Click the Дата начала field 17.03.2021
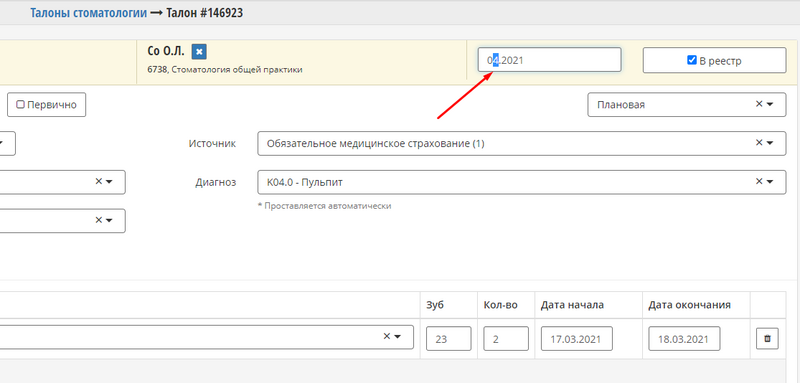Image resolution: width=800 pixels, height=383 pixels. pyautogui.click(x=577, y=339)
